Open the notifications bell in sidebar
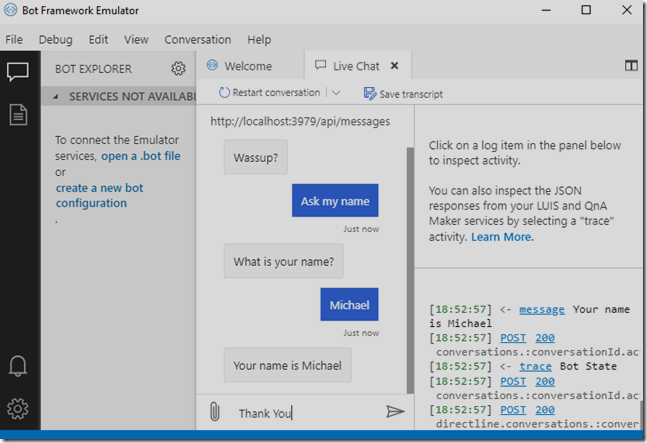Image resolution: width=647 pixels, height=443 pixels. 18,366
